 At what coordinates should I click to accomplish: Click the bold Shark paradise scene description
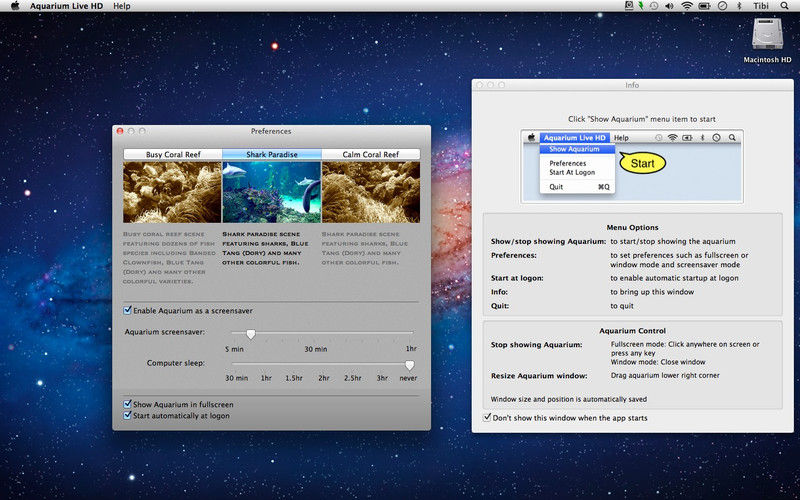tap(265, 248)
